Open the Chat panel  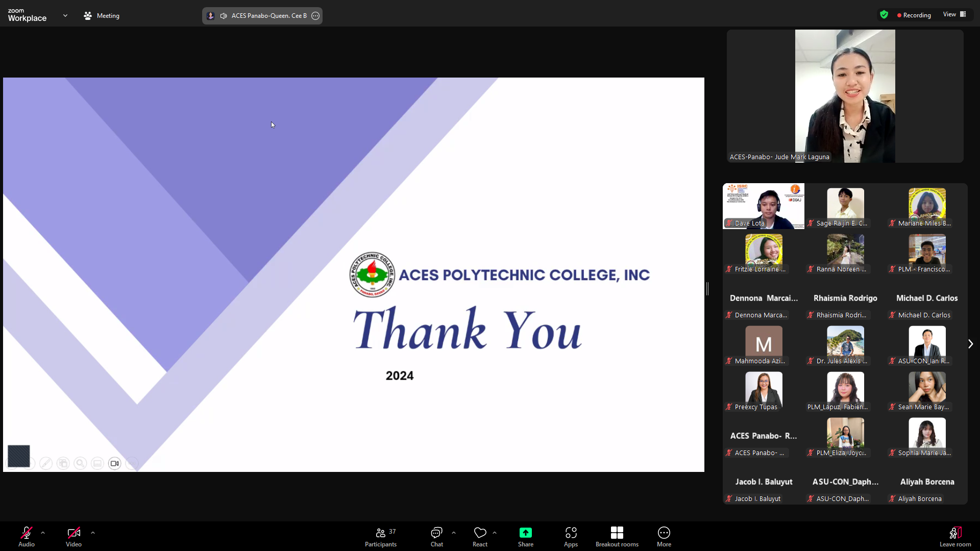click(436, 537)
